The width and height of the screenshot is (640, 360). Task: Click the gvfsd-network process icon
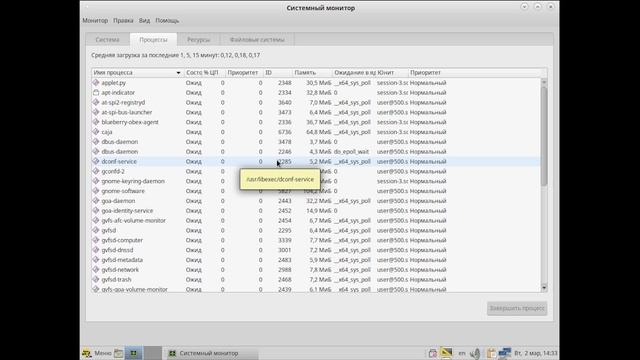pyautogui.click(x=96, y=270)
